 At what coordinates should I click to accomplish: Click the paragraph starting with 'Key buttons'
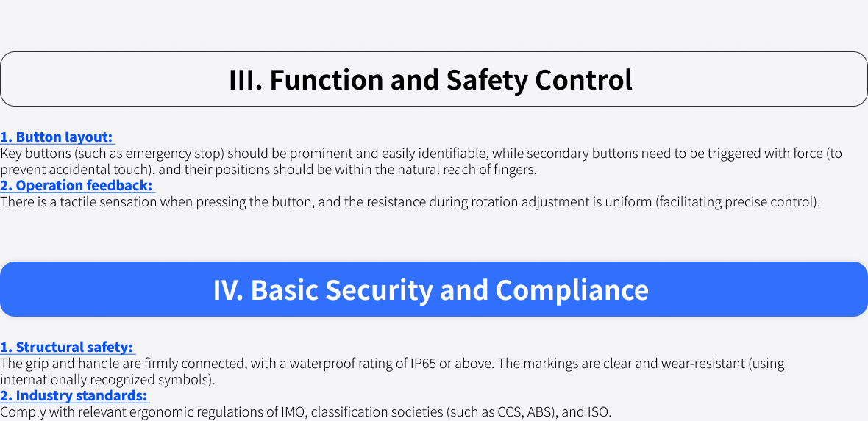pyautogui.click(x=421, y=162)
